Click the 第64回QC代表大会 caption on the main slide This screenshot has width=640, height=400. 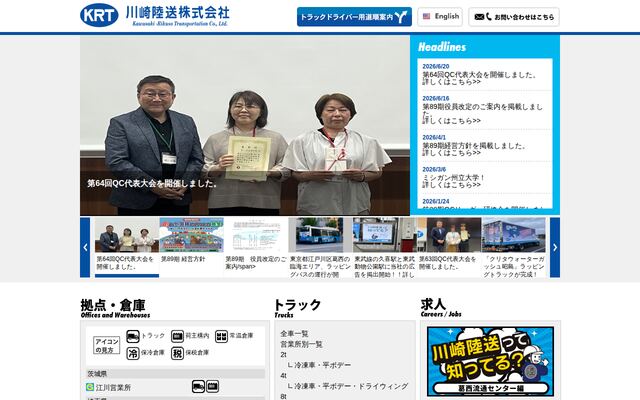152,184
